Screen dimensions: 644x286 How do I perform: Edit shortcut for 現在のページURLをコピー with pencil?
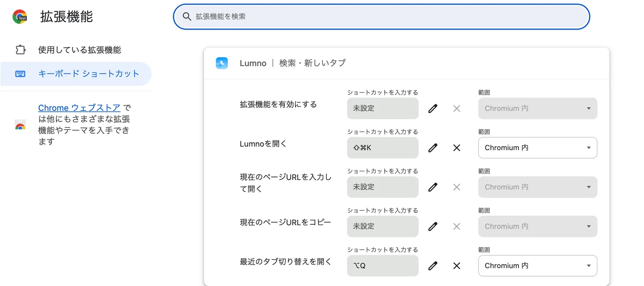(432, 227)
